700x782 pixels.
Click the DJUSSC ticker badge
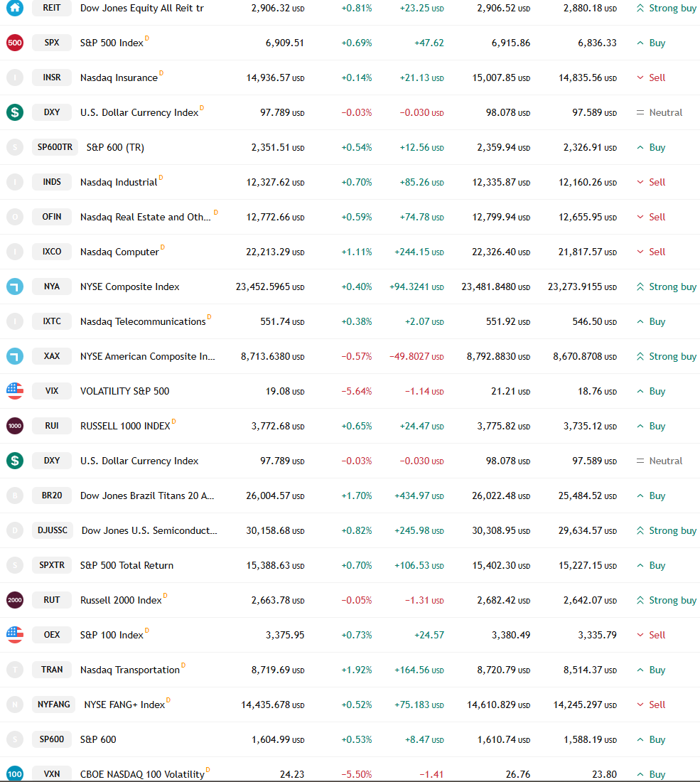(x=53, y=530)
